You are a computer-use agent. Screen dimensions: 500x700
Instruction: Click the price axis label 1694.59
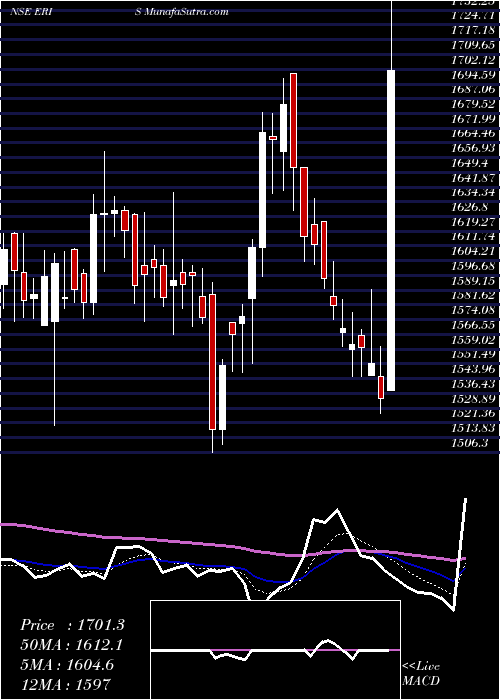point(474,75)
